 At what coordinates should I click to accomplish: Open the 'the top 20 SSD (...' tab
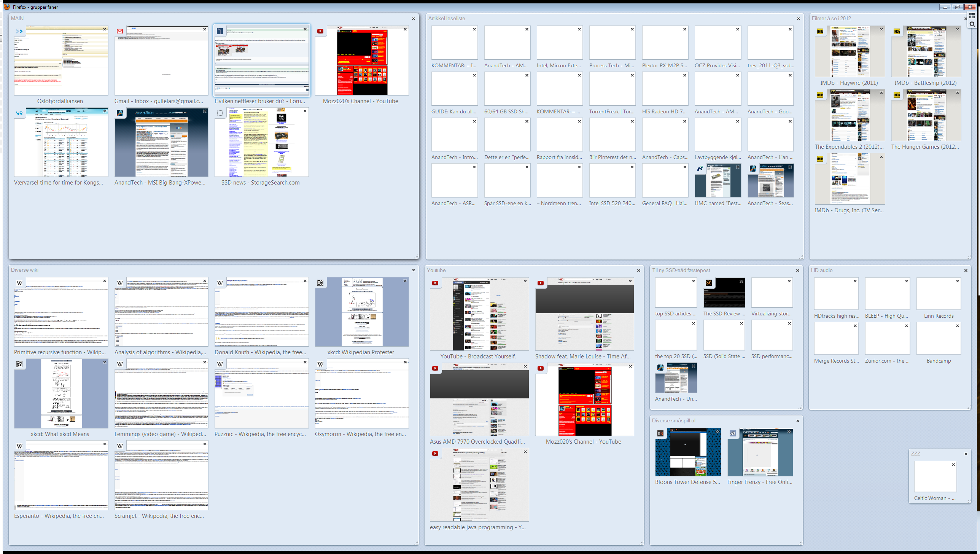pyautogui.click(x=676, y=335)
